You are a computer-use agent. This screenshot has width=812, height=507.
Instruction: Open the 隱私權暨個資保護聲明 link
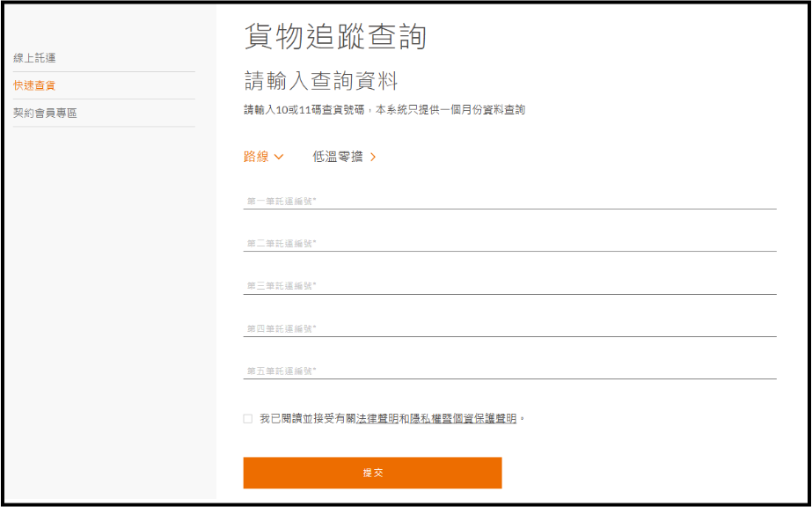coord(464,419)
